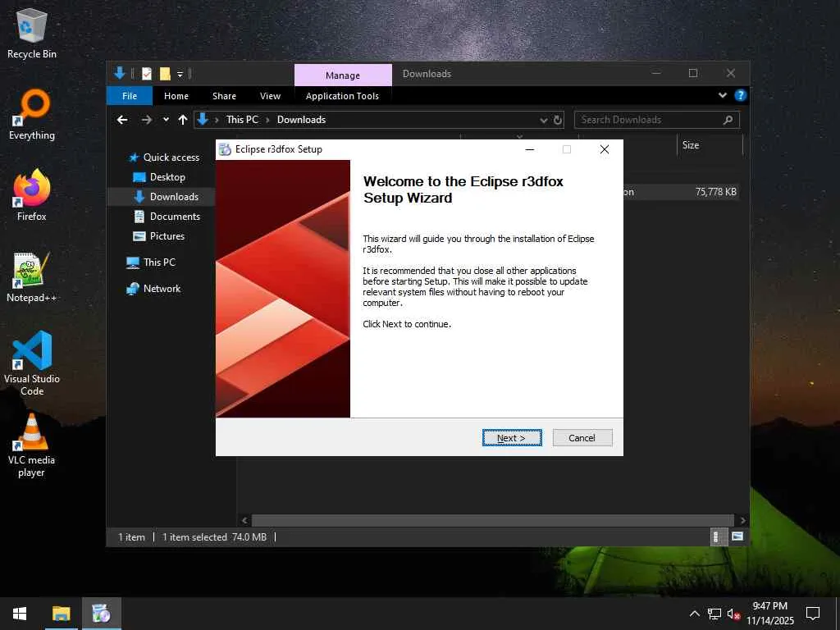Go forward in File Explorer
Image resolution: width=840 pixels, height=630 pixels.
(x=146, y=120)
